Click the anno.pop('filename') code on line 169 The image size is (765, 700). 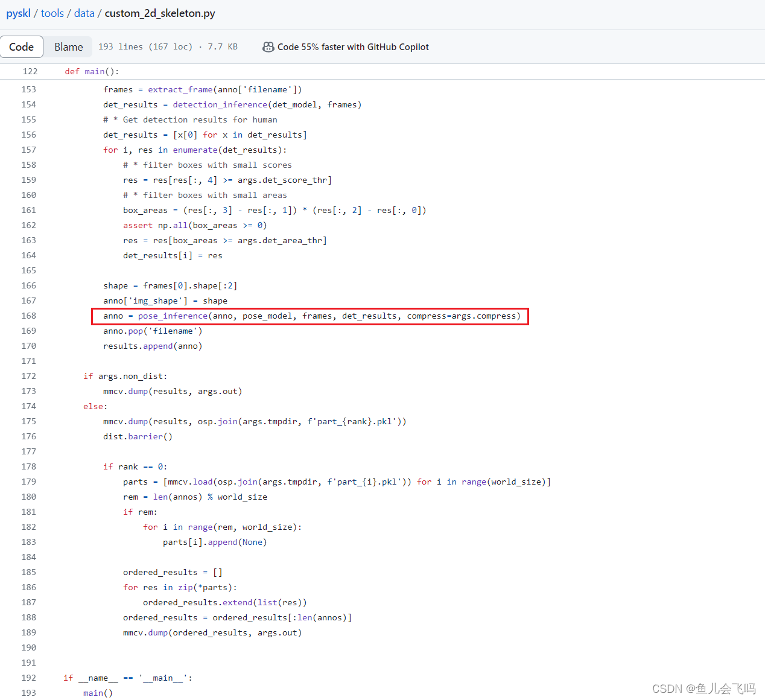point(153,331)
